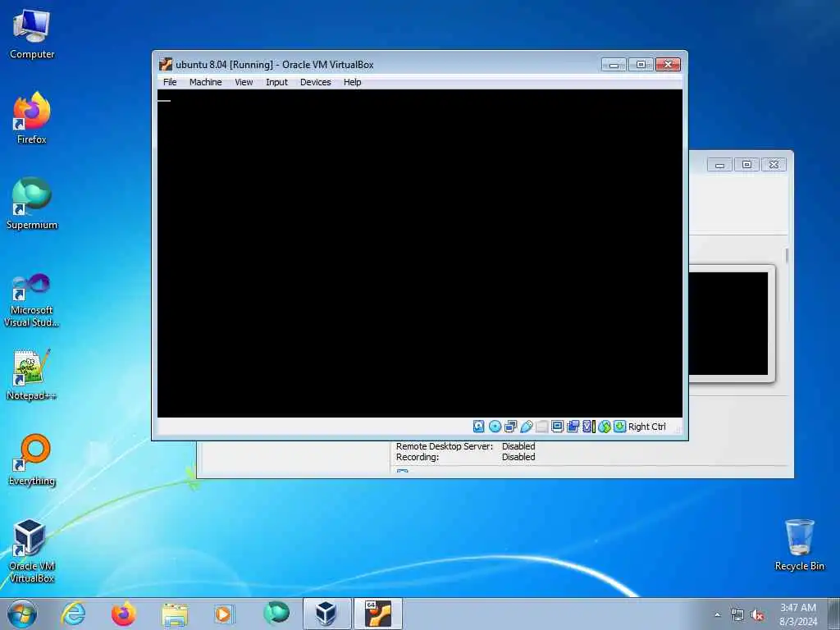Select the Oracle VM VirtualBox desktop shortcut
The image size is (840, 630).
32,550
